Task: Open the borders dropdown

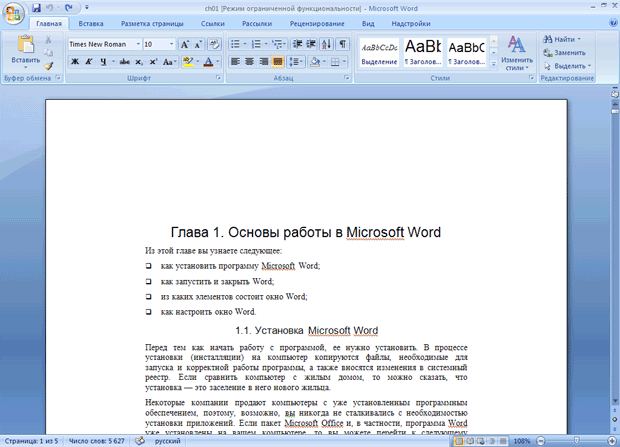Action: pyautogui.click(x=344, y=62)
